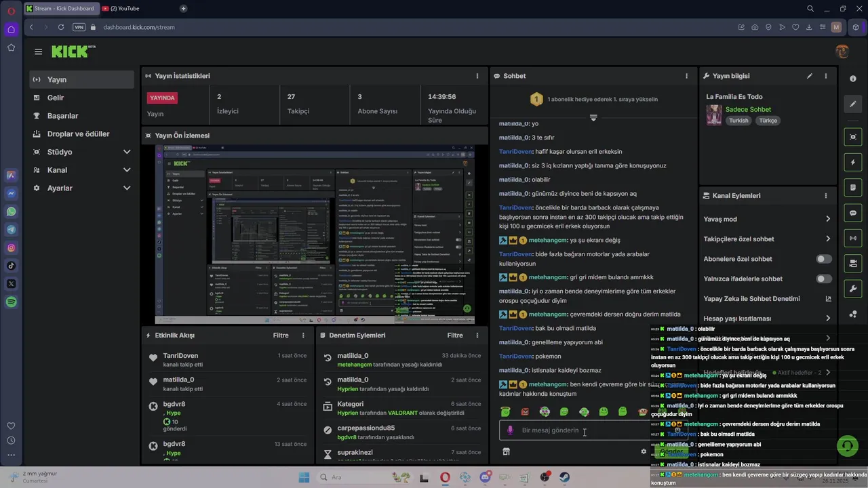The width and height of the screenshot is (868, 488).
Task: Click the green headset support bubble
Action: click(x=847, y=445)
